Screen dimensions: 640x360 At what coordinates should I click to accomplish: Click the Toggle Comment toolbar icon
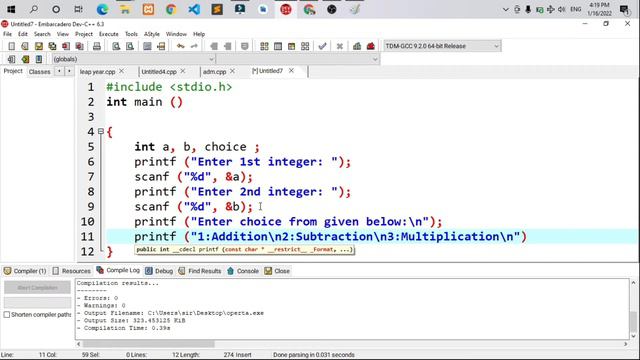coord(244,46)
